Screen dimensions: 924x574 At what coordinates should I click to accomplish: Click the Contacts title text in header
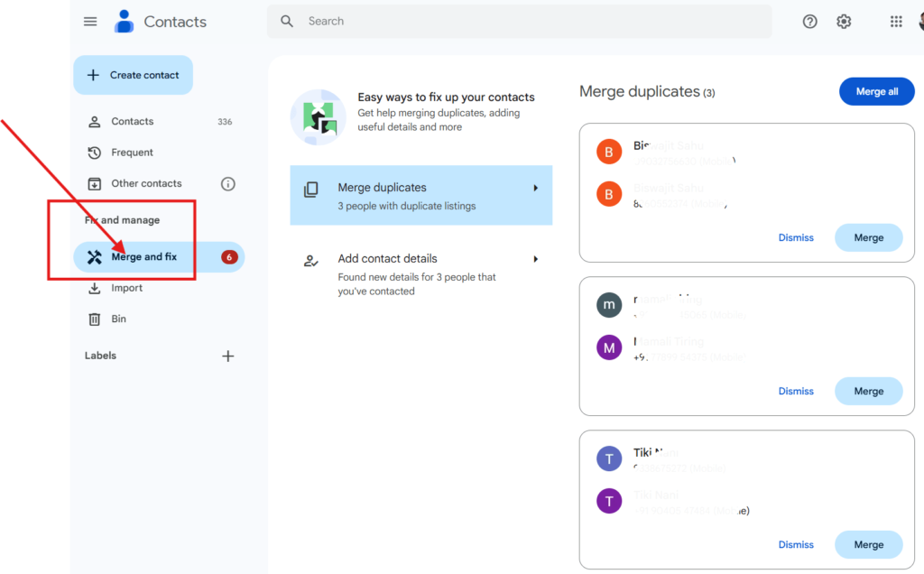click(x=175, y=22)
